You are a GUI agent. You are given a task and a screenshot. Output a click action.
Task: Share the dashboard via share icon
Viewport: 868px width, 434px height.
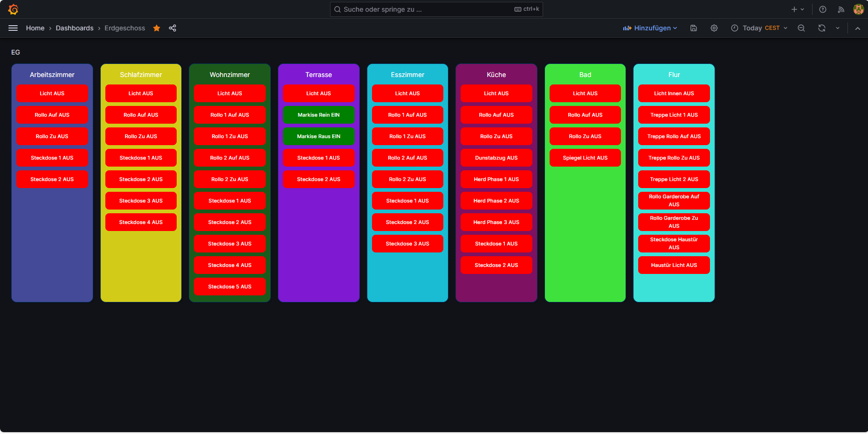(172, 28)
